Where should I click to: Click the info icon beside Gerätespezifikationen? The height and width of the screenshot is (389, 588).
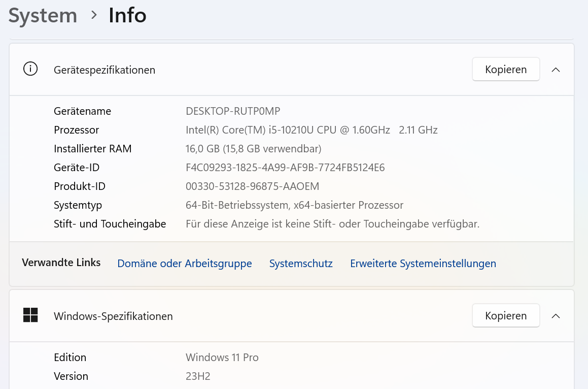(30, 69)
